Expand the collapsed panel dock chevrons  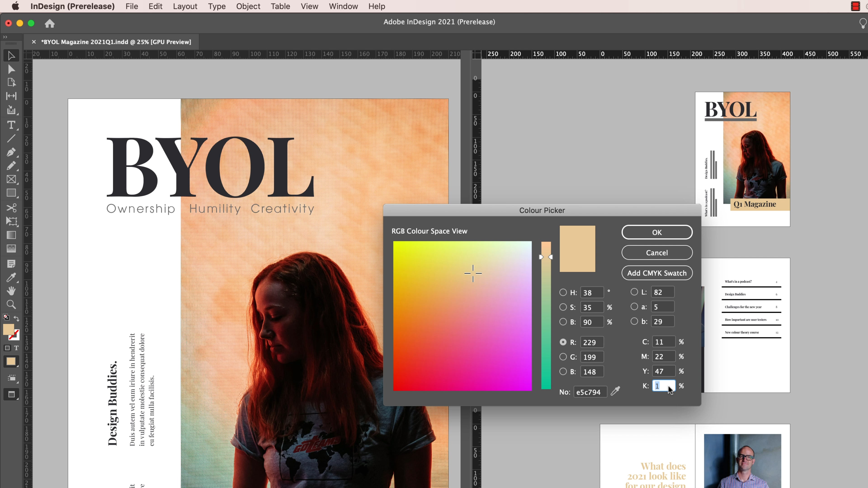coord(5,37)
